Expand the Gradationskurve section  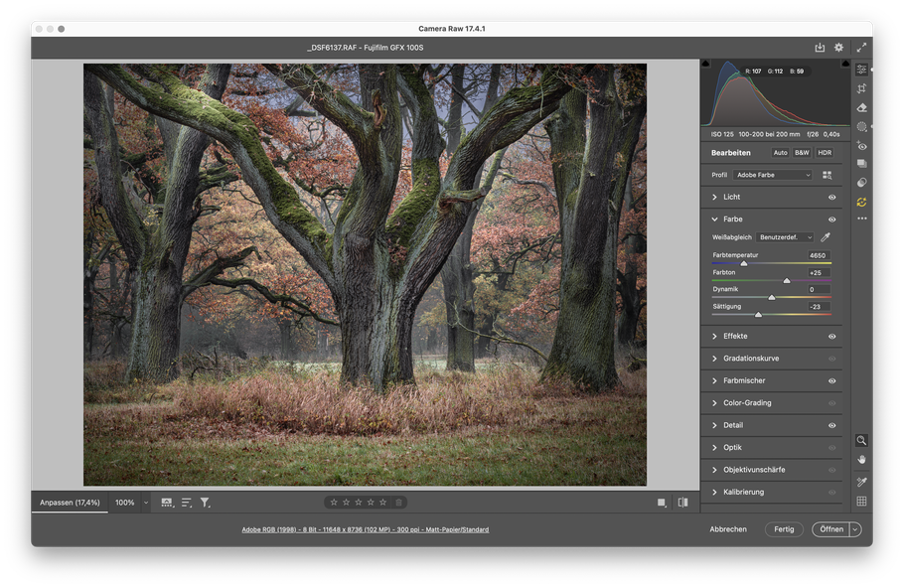click(x=714, y=359)
